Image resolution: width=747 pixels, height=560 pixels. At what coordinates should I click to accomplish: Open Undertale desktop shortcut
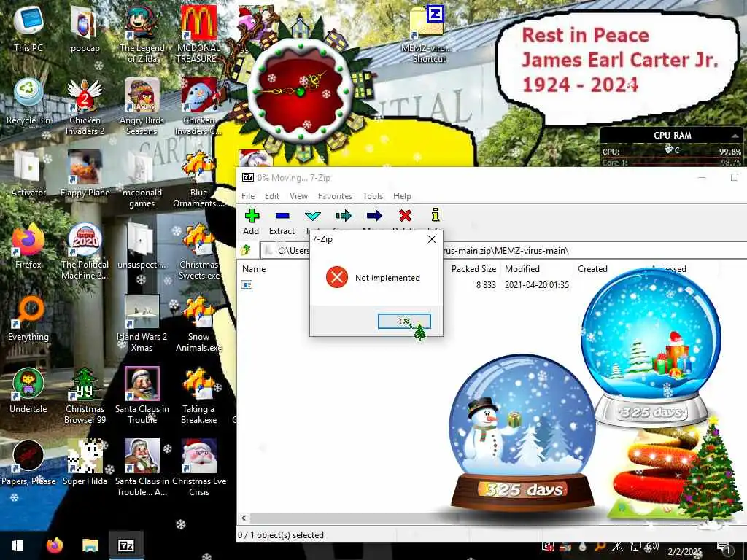pyautogui.click(x=28, y=391)
